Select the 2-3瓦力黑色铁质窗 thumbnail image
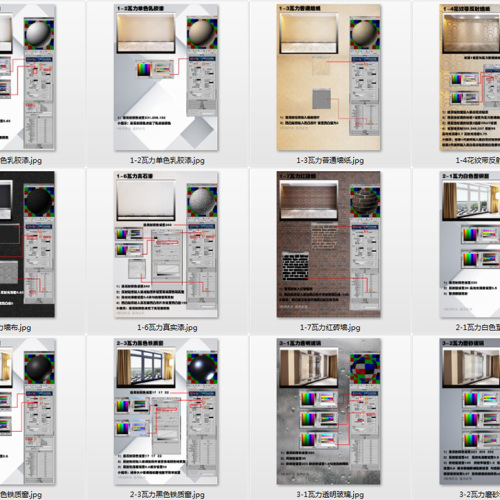This screenshot has height=500, width=500. [x=166, y=411]
